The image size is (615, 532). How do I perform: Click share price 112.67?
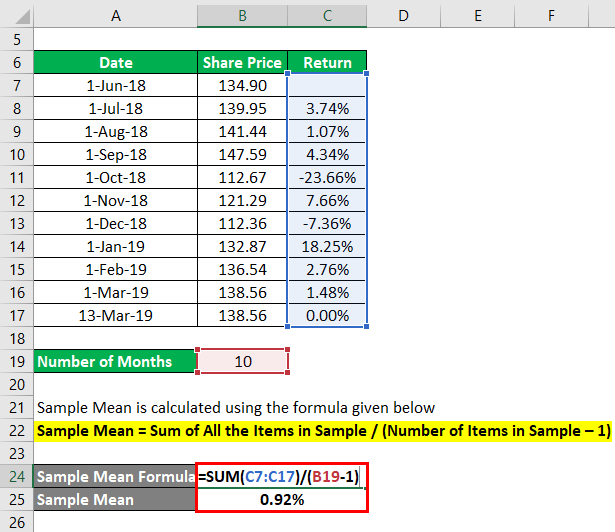point(242,177)
